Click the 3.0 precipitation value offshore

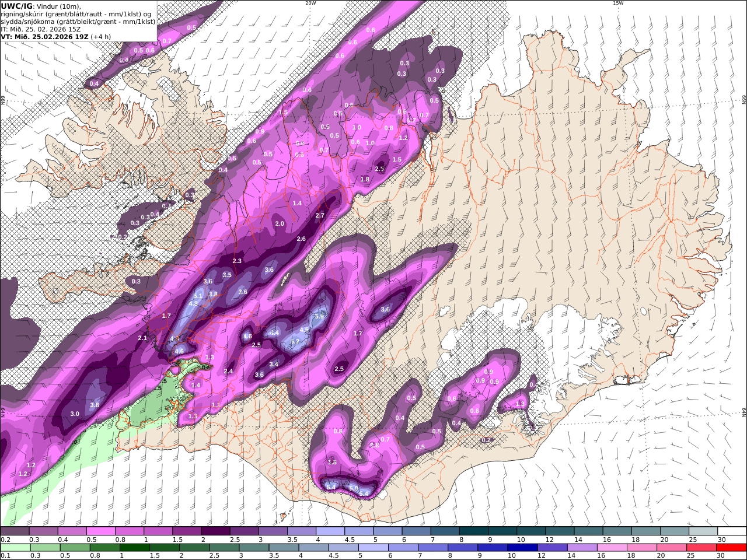pos(75,414)
